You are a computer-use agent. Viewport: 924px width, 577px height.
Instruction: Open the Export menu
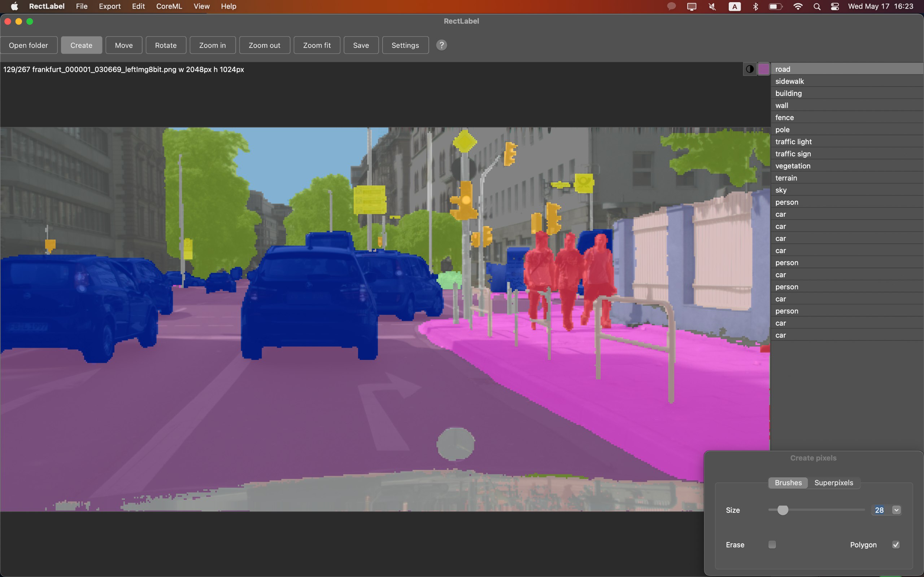110,6
